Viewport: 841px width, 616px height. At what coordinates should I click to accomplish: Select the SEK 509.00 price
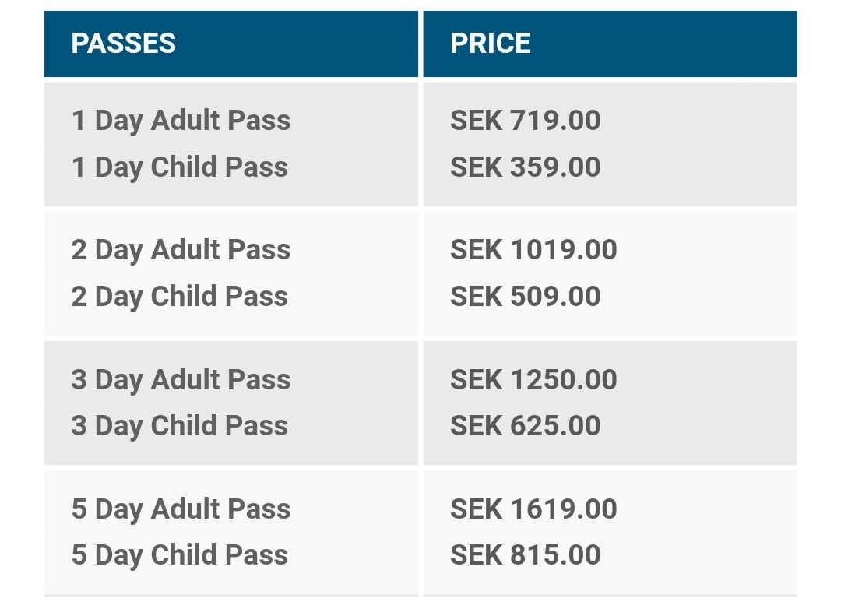click(x=525, y=297)
